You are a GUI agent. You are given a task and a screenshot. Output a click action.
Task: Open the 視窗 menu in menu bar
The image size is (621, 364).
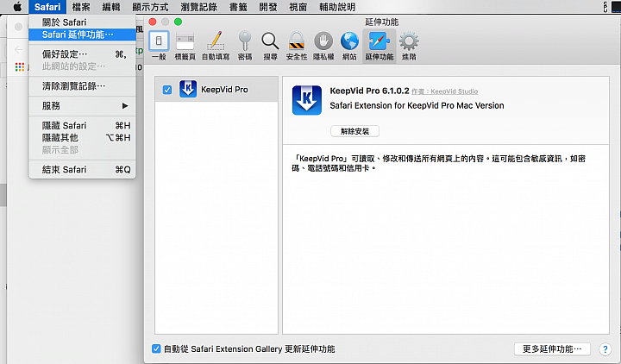point(298,7)
